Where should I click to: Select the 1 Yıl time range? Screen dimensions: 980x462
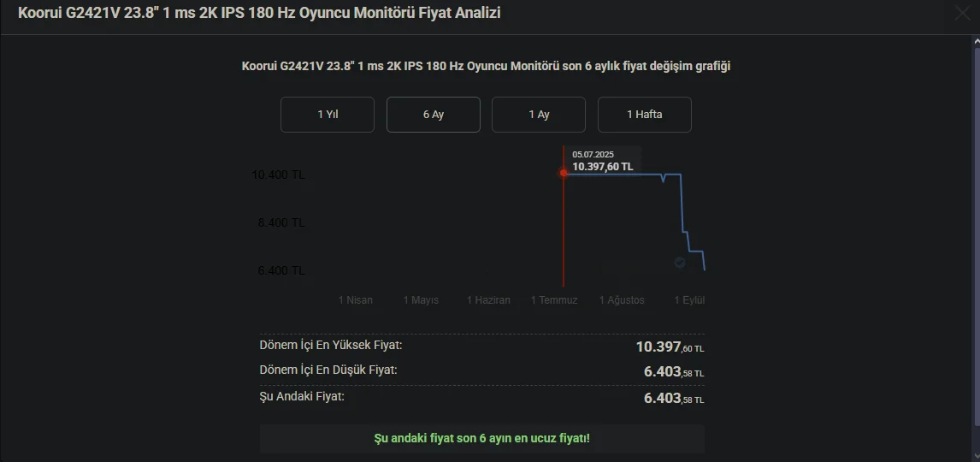pyautogui.click(x=328, y=115)
